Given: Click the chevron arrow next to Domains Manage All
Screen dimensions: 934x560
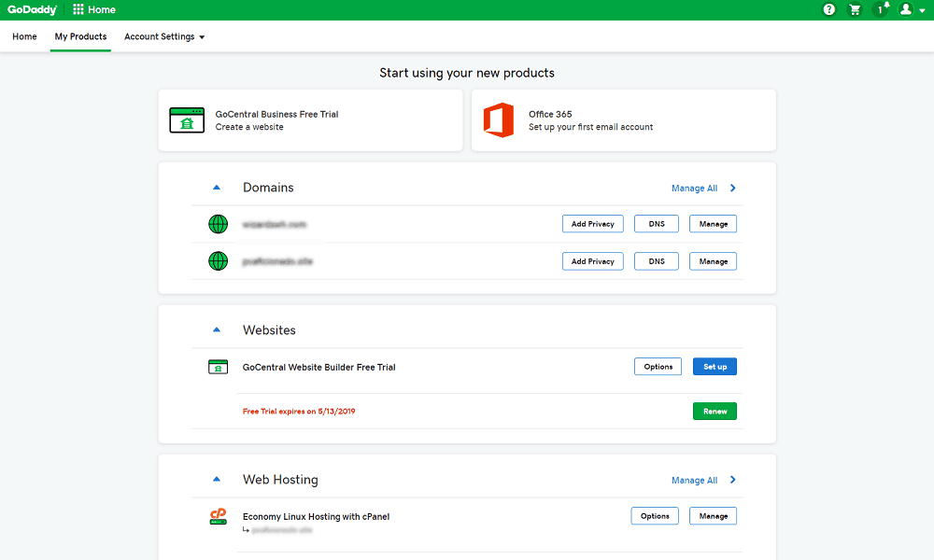Looking at the screenshot, I should tap(732, 188).
